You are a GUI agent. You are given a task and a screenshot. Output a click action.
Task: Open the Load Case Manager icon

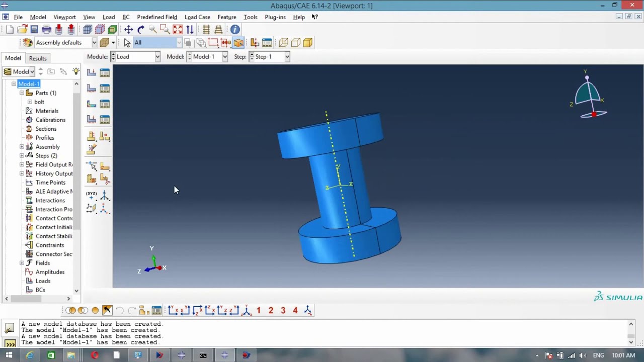[x=105, y=119]
